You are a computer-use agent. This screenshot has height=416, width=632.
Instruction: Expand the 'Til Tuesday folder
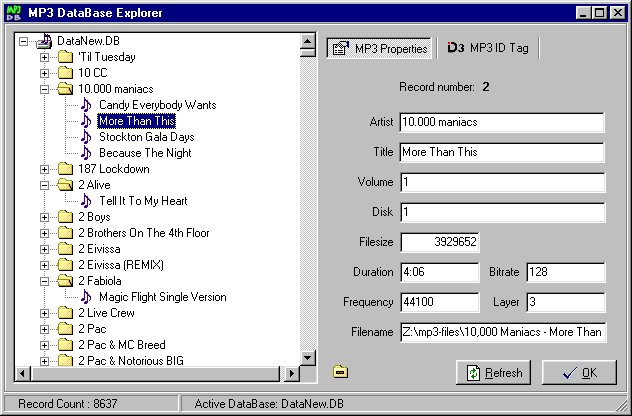tap(44, 57)
